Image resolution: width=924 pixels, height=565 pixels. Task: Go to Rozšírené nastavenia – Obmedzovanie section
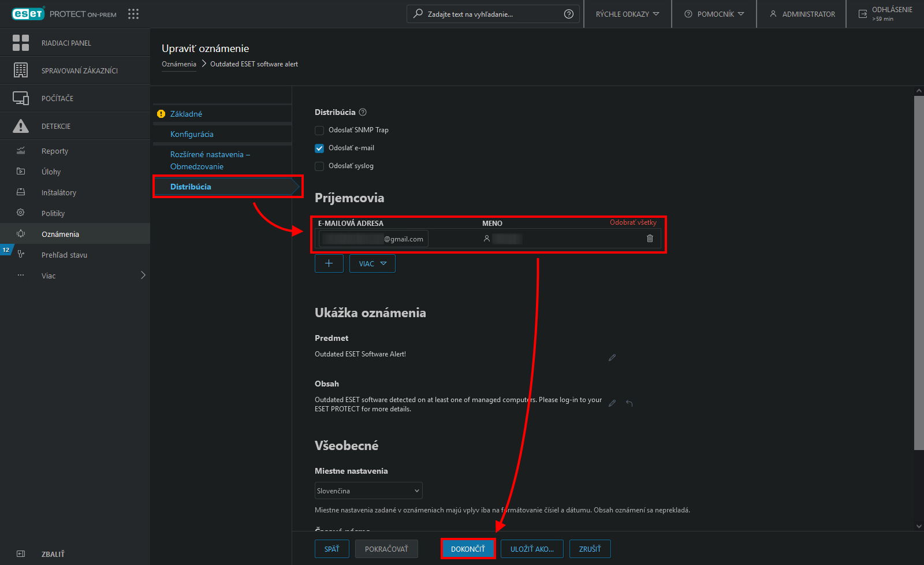coord(210,161)
